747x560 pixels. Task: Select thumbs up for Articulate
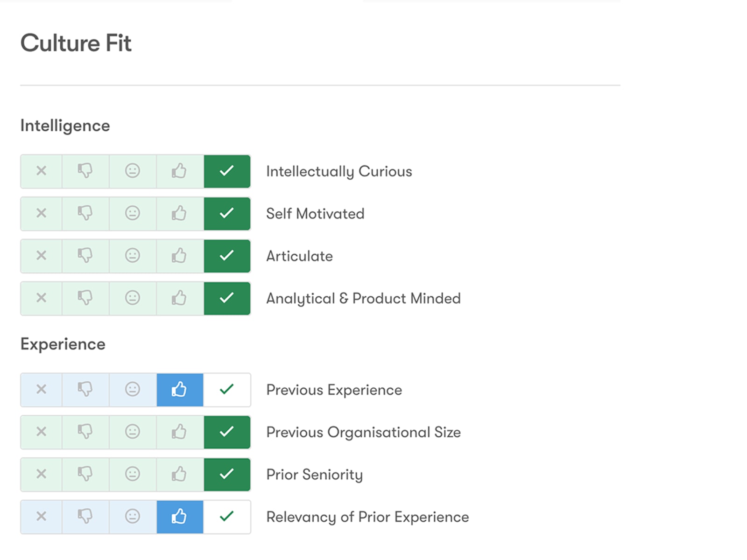(x=180, y=256)
